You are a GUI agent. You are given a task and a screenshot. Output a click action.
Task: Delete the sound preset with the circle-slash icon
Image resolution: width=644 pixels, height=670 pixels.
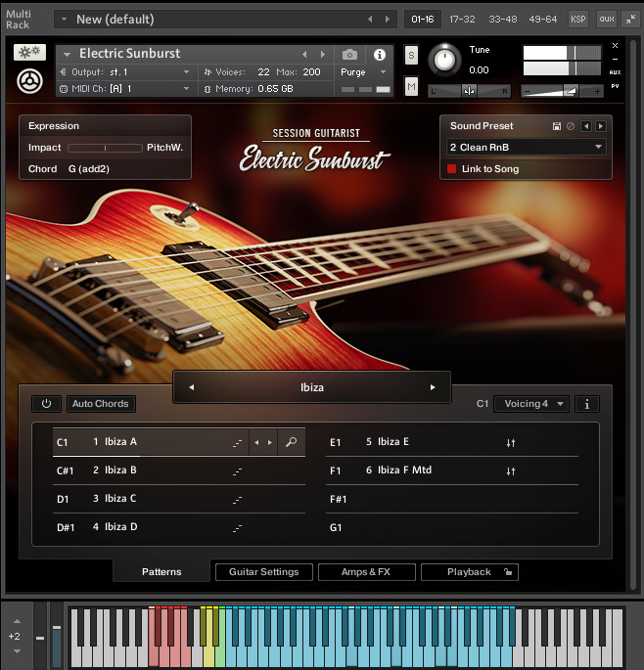click(571, 126)
